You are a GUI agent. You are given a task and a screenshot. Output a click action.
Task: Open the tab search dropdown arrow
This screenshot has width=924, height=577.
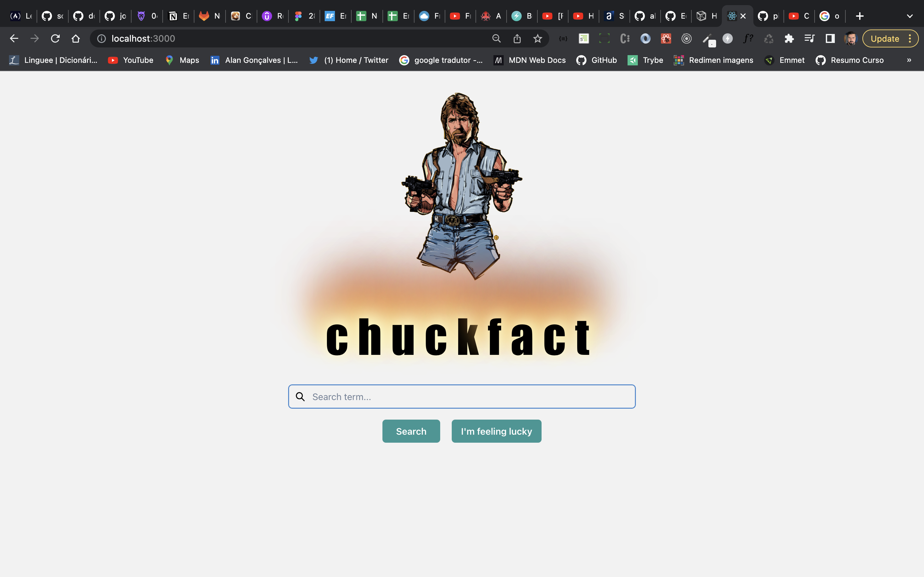click(910, 16)
